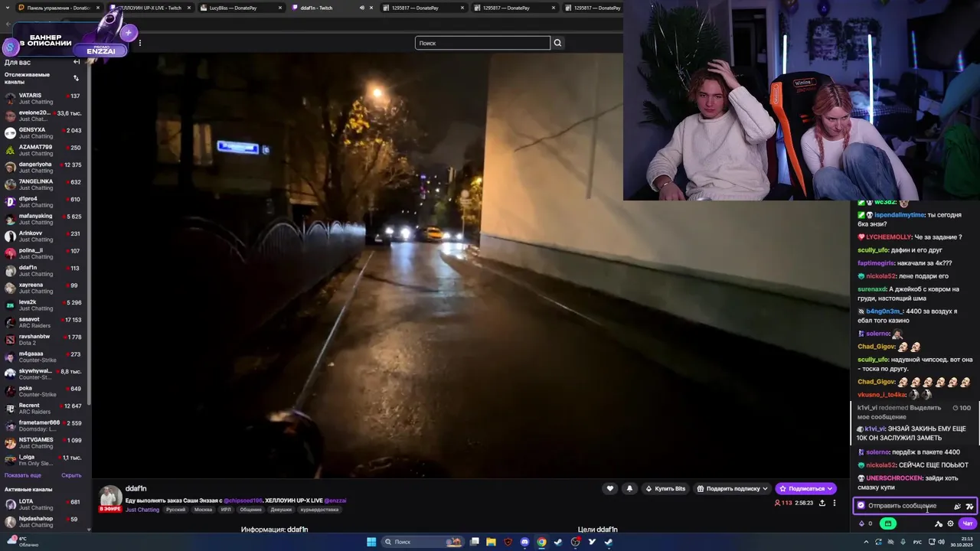Click Купить Bits button
The height and width of the screenshot is (551, 980).
665,488
